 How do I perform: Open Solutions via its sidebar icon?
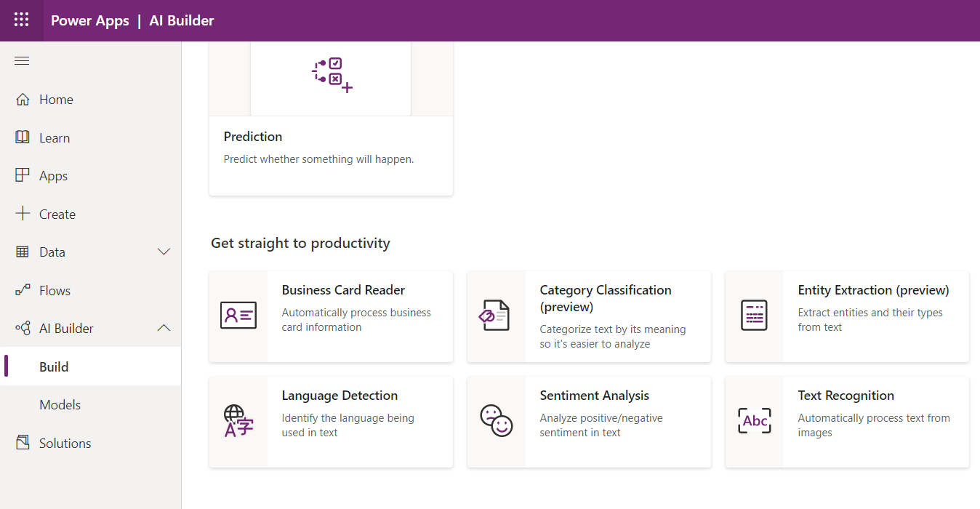23,442
